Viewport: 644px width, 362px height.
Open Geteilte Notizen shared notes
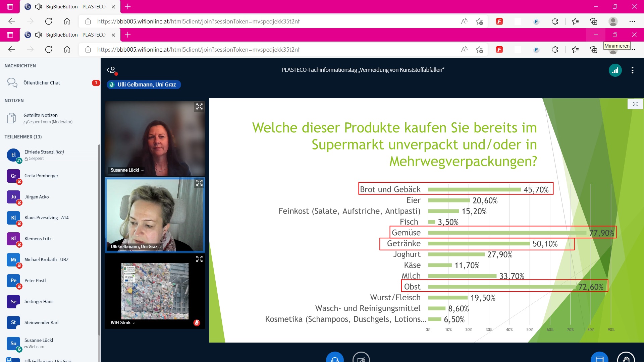[x=50, y=118]
